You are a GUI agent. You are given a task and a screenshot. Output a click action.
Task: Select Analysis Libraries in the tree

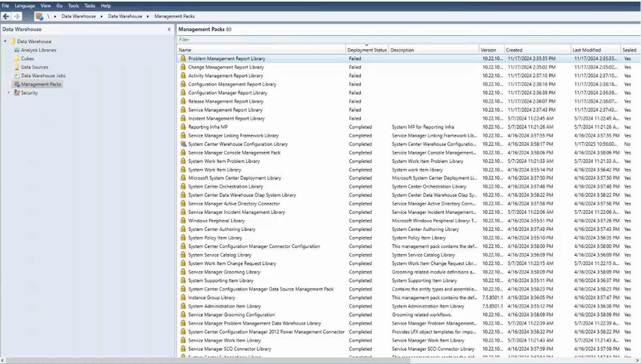click(38, 50)
